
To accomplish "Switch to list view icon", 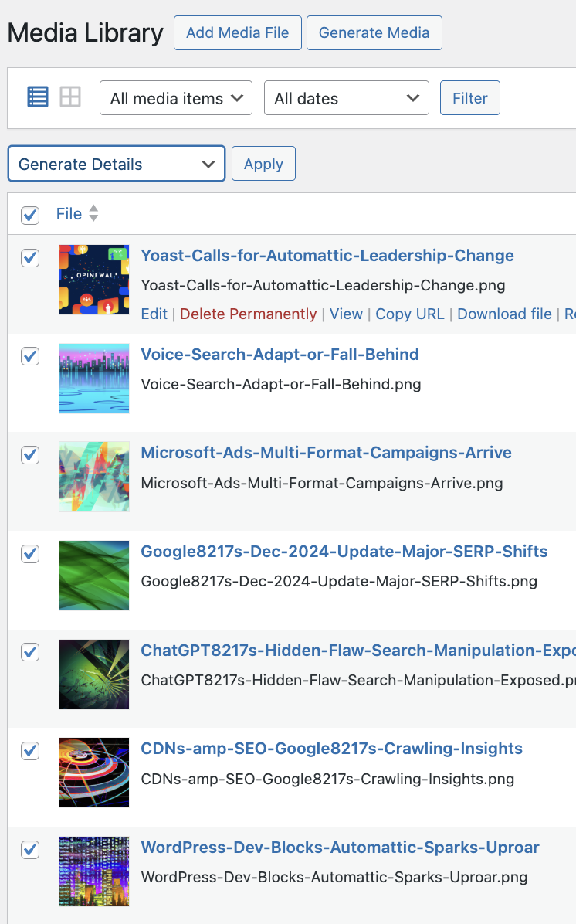I will pyautogui.click(x=38, y=97).
